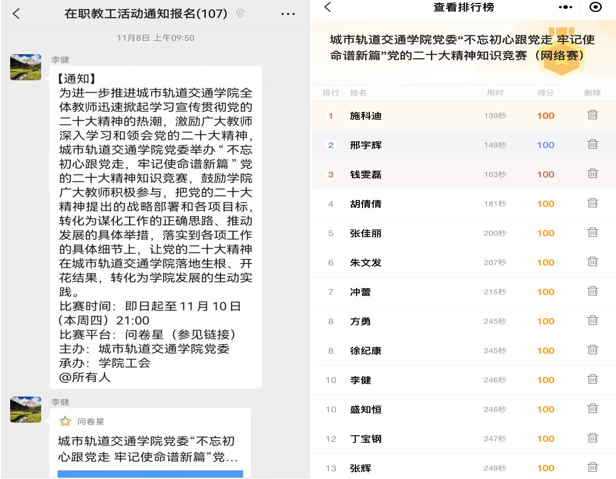The width and height of the screenshot is (616, 479).
Task: Delete 施科迪's ranking entry
Action: [592, 115]
